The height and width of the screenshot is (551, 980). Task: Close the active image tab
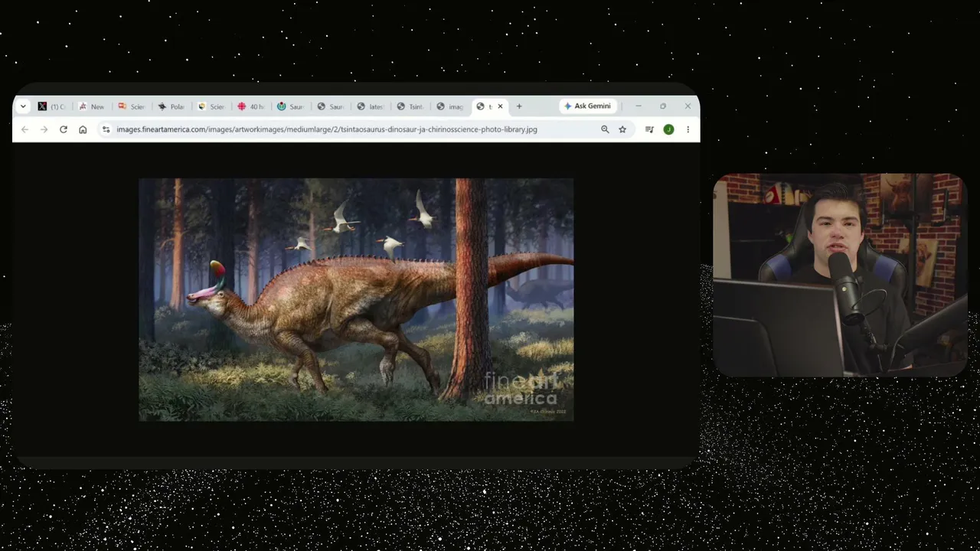[501, 106]
